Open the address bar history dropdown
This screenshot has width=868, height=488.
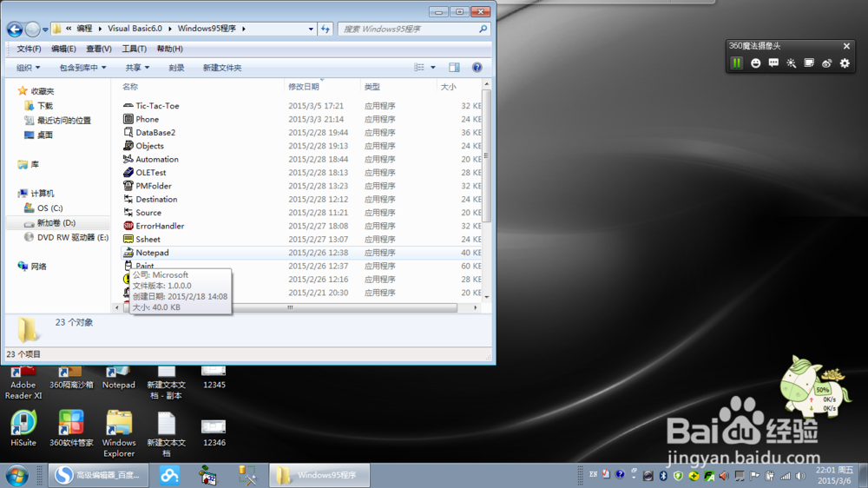pos(311,29)
